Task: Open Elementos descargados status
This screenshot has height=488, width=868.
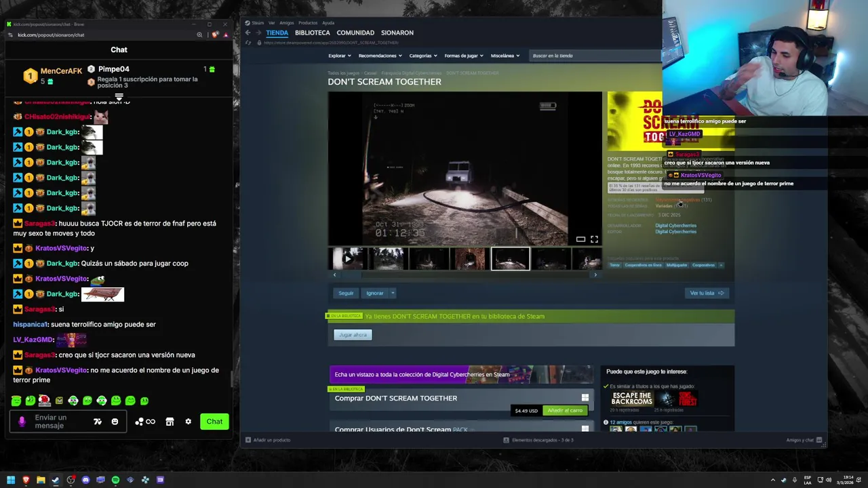Action: tap(539, 441)
